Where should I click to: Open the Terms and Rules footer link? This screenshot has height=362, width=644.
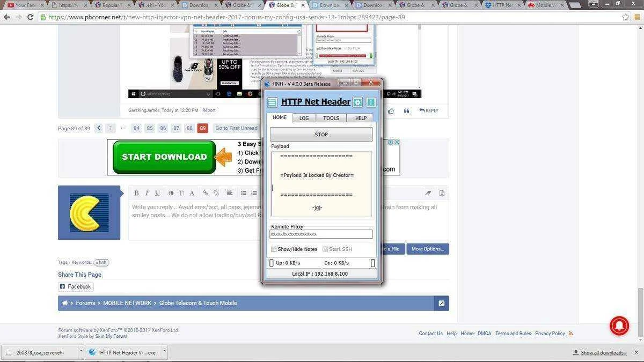click(513, 333)
